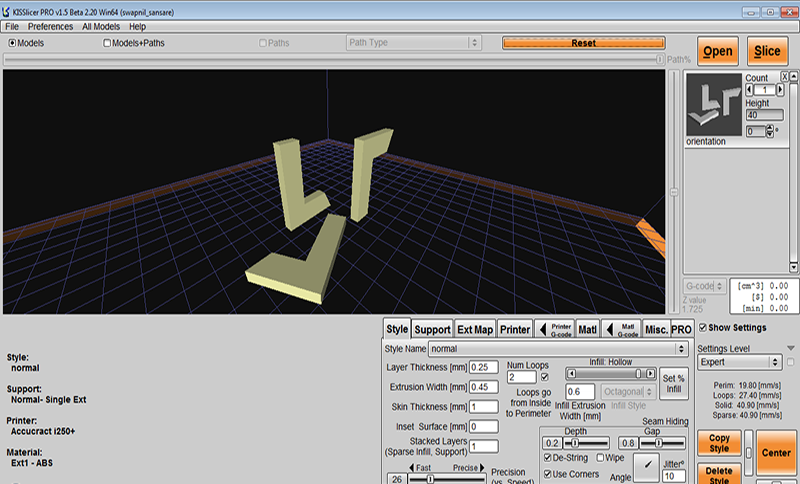Click Infill slider right arrow
Image resolution: width=800 pixels, height=484 pixels.
tap(650, 374)
